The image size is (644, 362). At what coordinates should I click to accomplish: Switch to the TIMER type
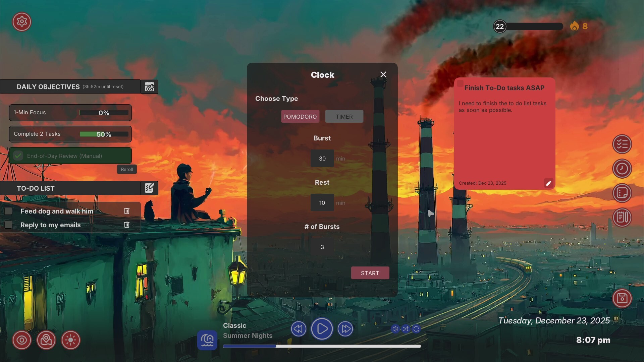[x=344, y=116]
